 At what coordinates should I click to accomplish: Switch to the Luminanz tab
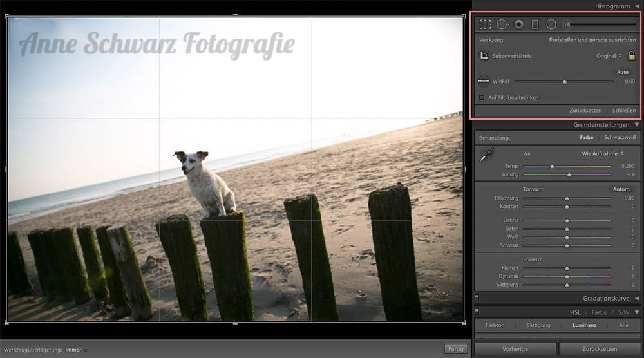tap(585, 325)
